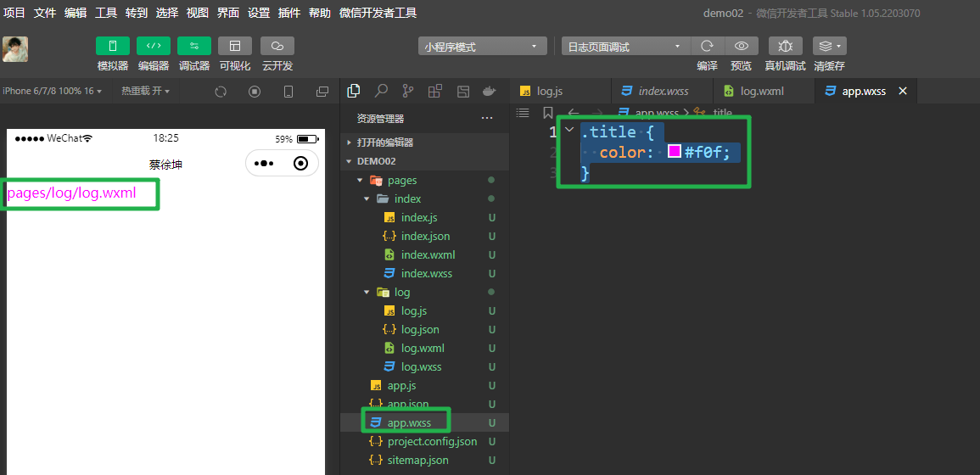Screen dimensions: 980x475
Task: Open app.js in file tree
Action: [x=425, y=386]
